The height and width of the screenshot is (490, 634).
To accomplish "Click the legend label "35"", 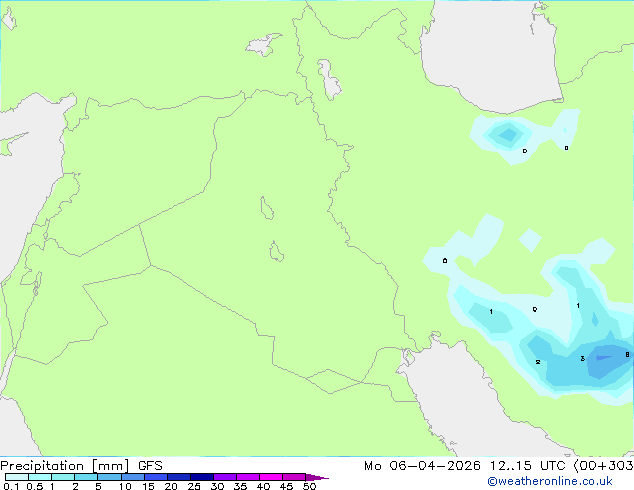I will (x=240, y=486).
